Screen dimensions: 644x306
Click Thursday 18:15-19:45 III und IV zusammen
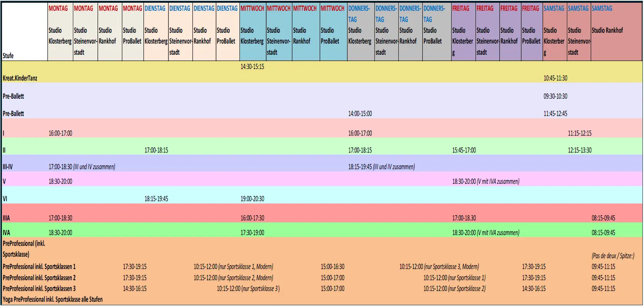pyautogui.click(x=381, y=167)
